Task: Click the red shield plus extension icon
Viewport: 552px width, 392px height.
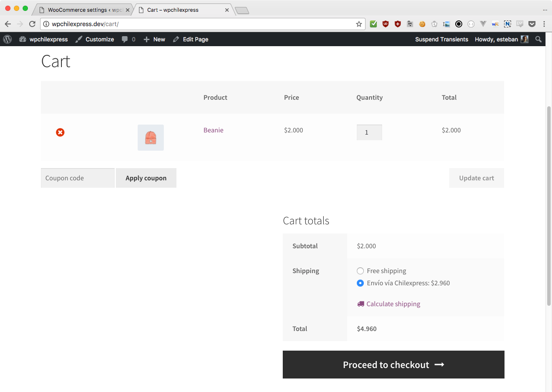Action: point(398,24)
